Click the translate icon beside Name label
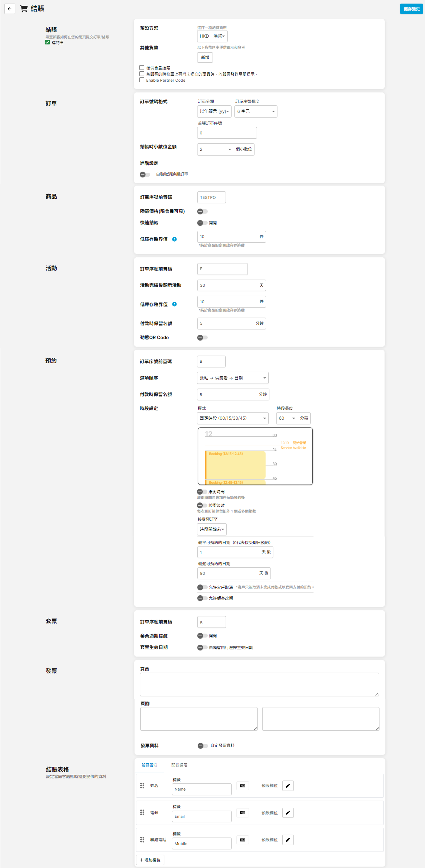Screen dimensions: 425x868 (242, 785)
